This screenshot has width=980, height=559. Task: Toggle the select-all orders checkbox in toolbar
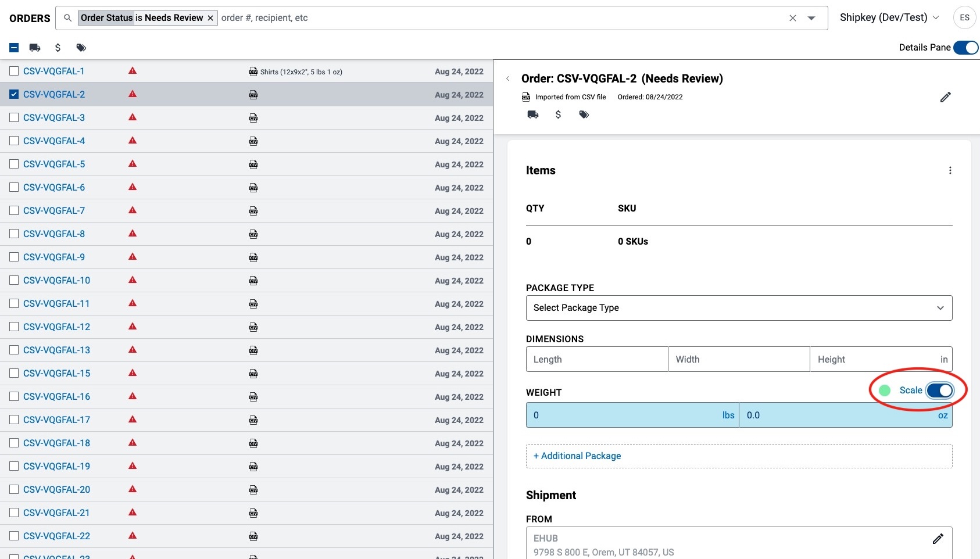click(14, 48)
